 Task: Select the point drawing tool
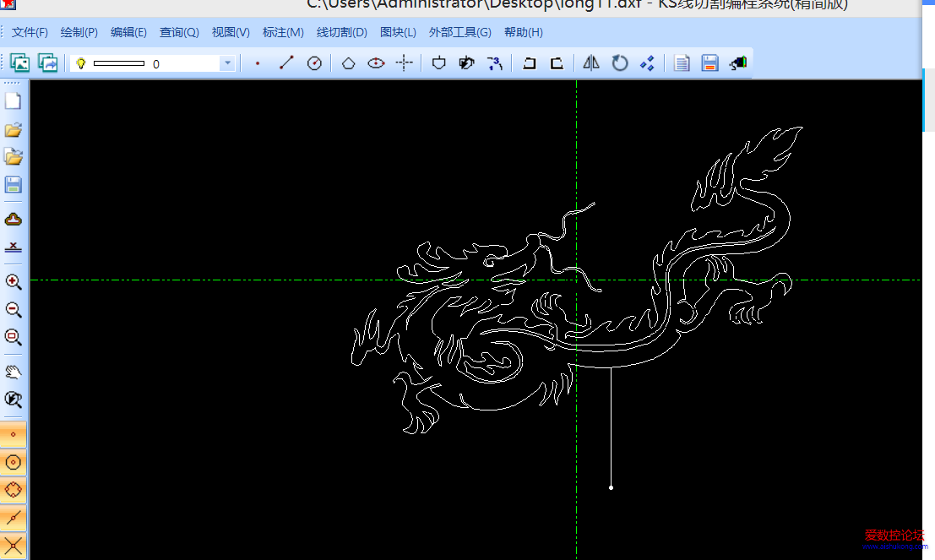pos(258,63)
